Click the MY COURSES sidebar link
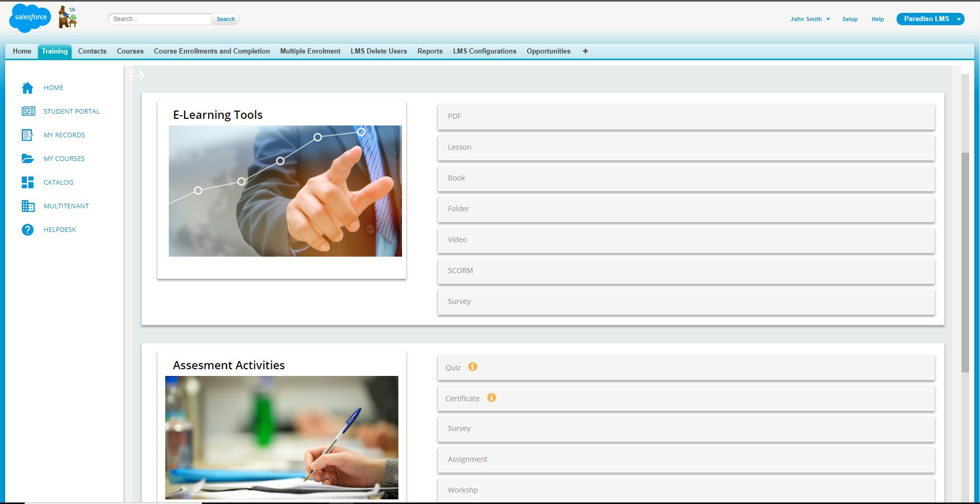This screenshot has width=980, height=504. (x=64, y=158)
